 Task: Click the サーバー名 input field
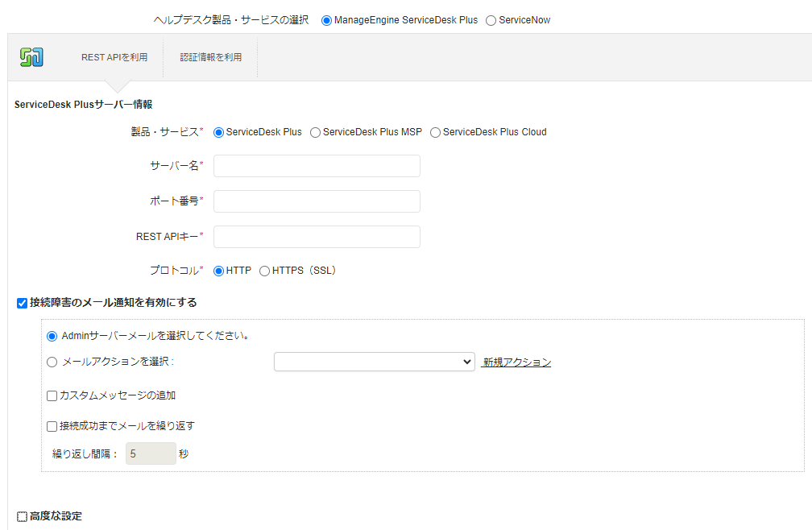pos(317,166)
